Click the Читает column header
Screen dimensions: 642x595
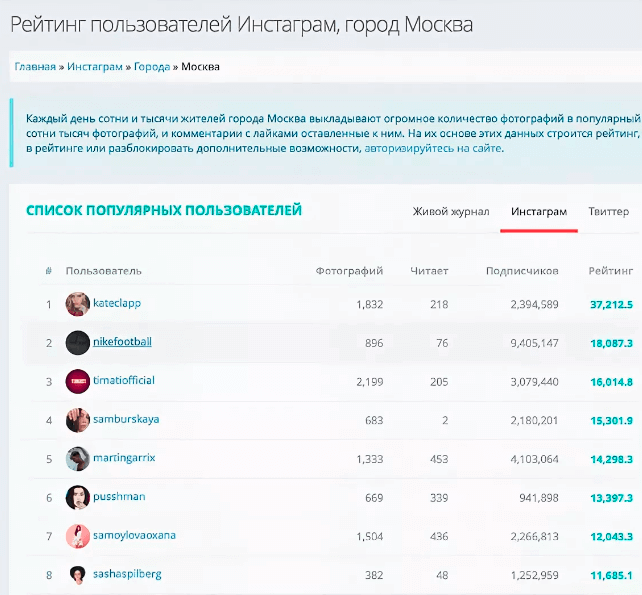pos(429,271)
